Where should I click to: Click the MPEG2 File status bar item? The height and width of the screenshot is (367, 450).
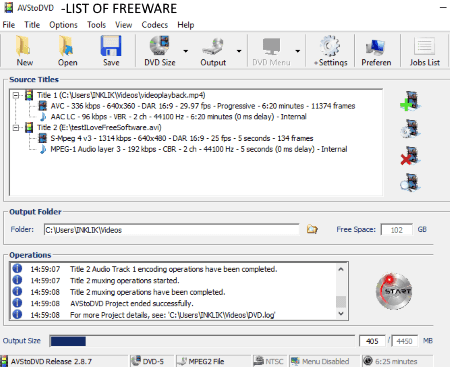pos(213,361)
